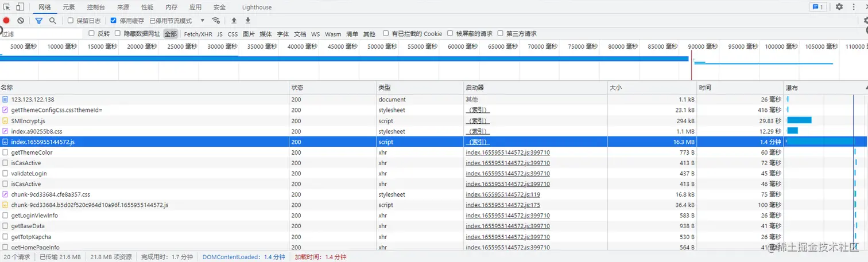Filter requests by Fetch/XHR type

coord(198,34)
